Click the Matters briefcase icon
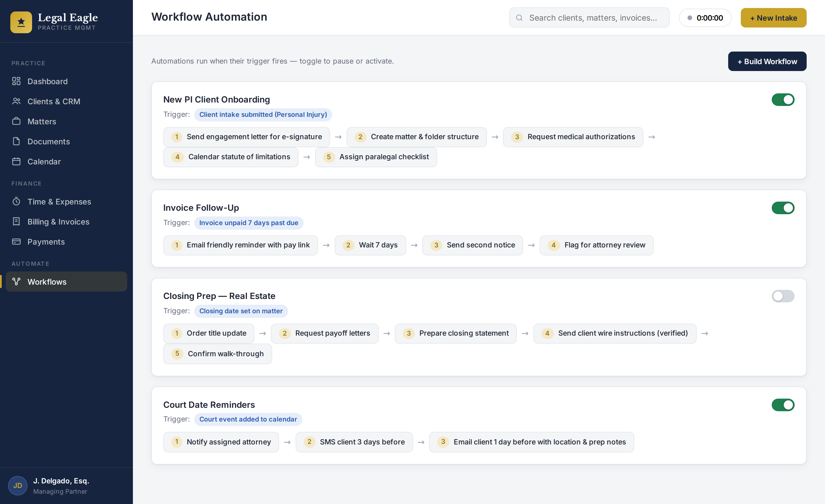The height and width of the screenshot is (504, 825). (16, 121)
